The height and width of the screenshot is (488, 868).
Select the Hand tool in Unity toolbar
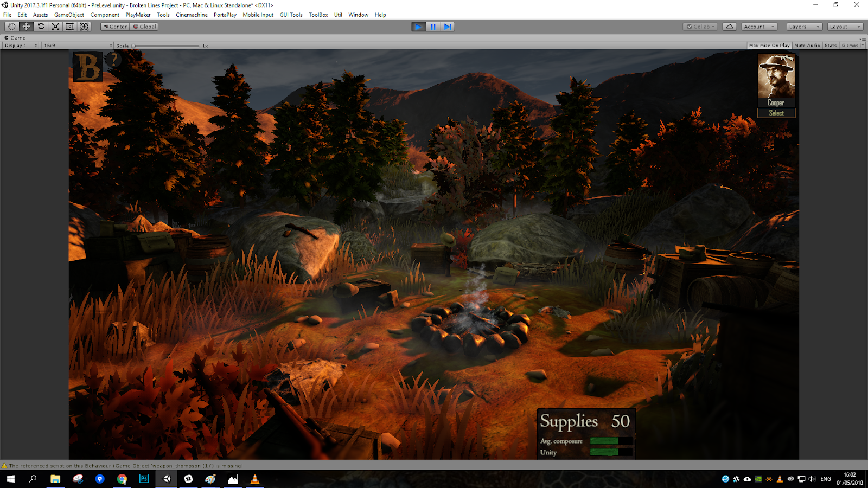11,27
